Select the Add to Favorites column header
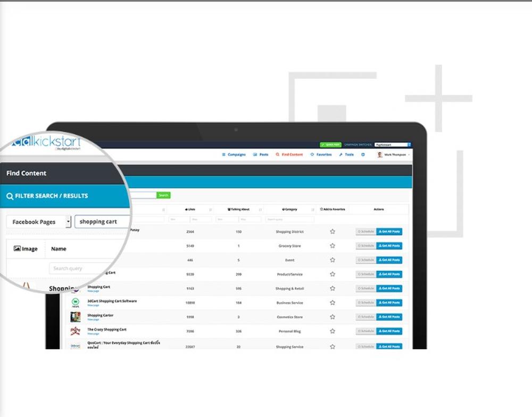The image size is (532, 417). (x=332, y=209)
